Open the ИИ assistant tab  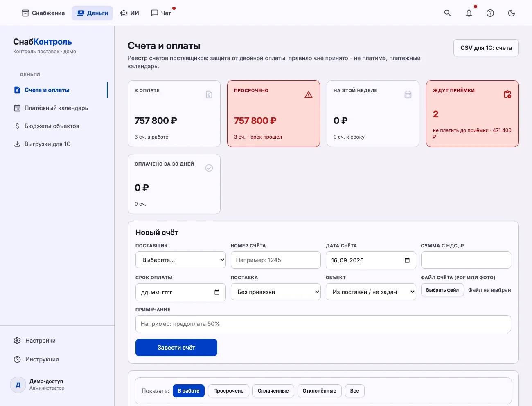tap(130, 13)
